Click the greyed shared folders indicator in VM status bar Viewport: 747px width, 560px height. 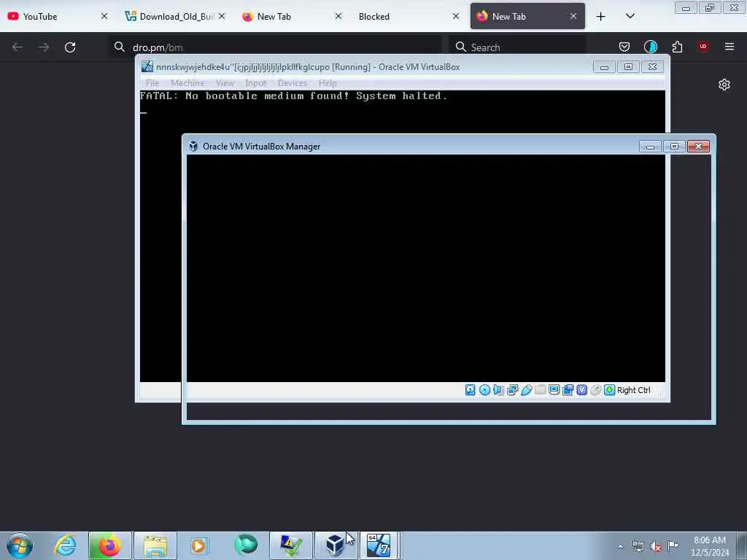[540, 390]
